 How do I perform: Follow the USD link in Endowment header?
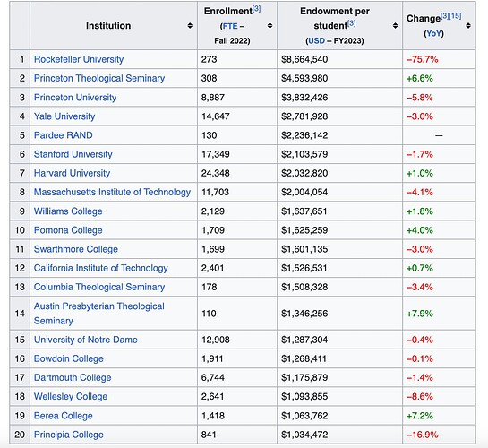316,41
